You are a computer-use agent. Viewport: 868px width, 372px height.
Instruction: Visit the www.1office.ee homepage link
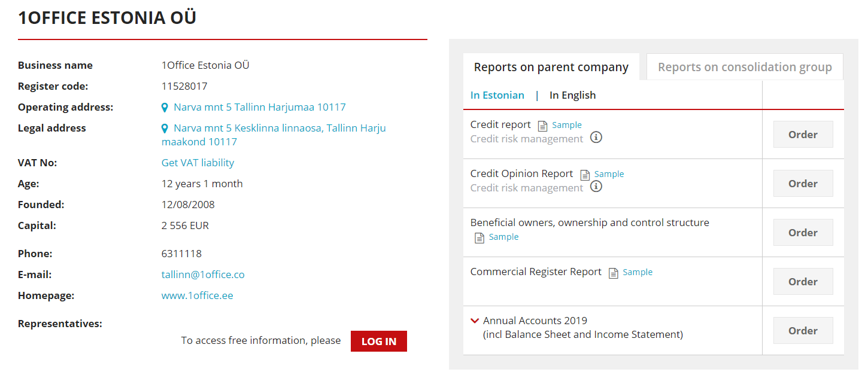(x=197, y=295)
